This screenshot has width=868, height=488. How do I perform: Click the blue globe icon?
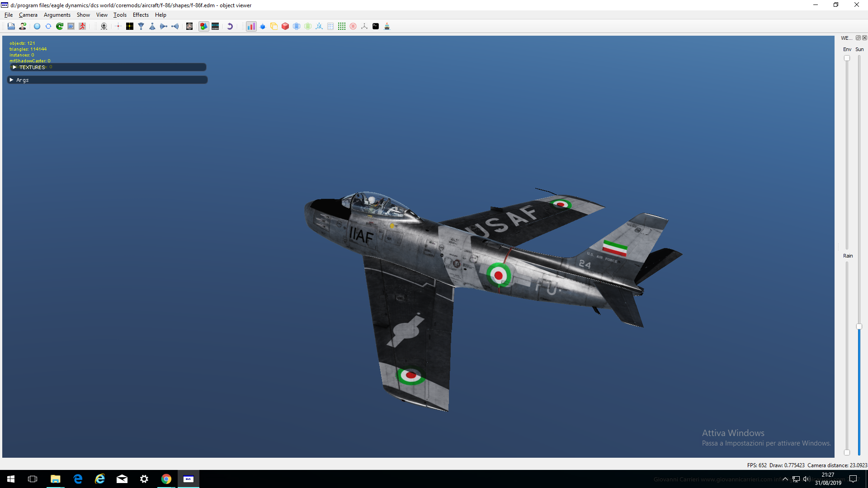37,26
